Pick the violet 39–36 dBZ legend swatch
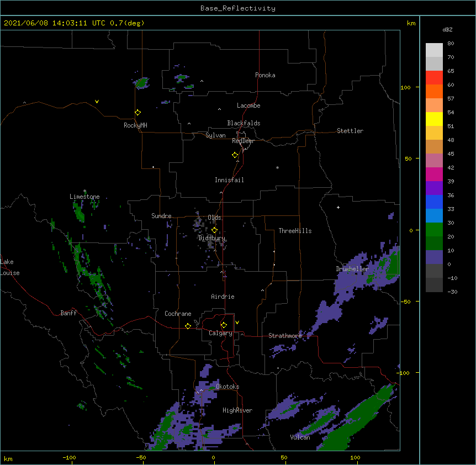Viewport: 476px width, 465px height. point(434,188)
